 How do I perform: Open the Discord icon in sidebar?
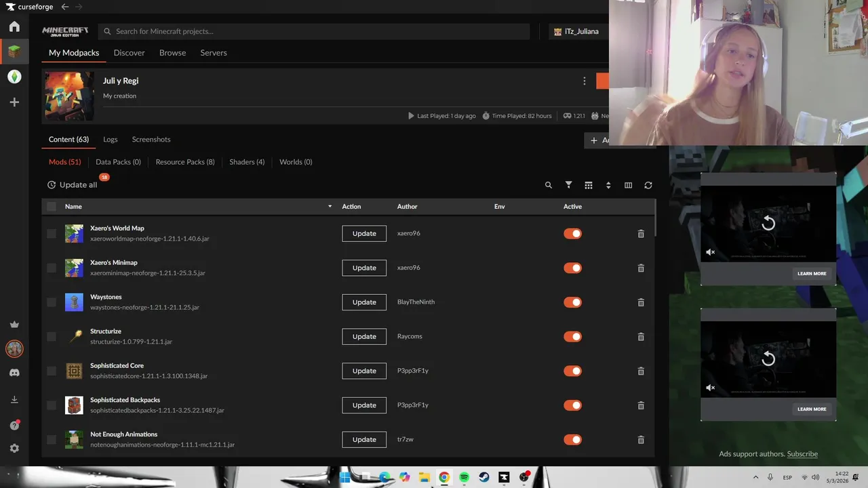14,373
